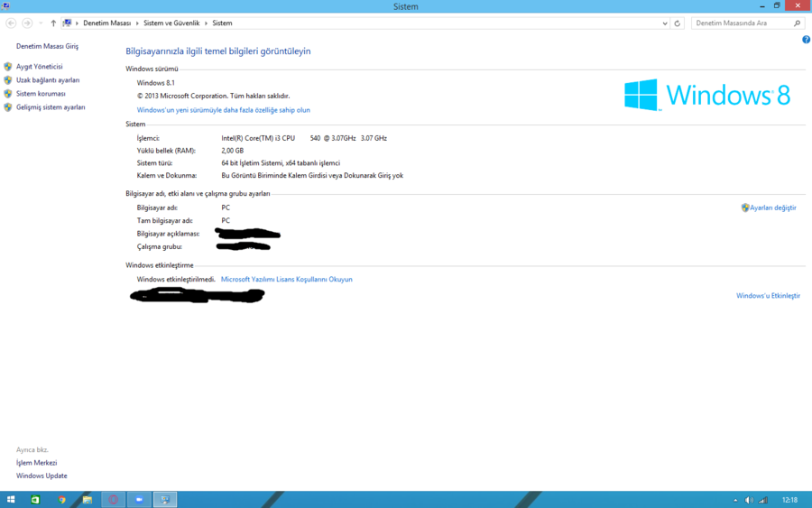Image resolution: width=812 pixels, height=508 pixels.
Task: Click shield icon beside Aygıt Yöneticisi
Action: tap(8, 66)
